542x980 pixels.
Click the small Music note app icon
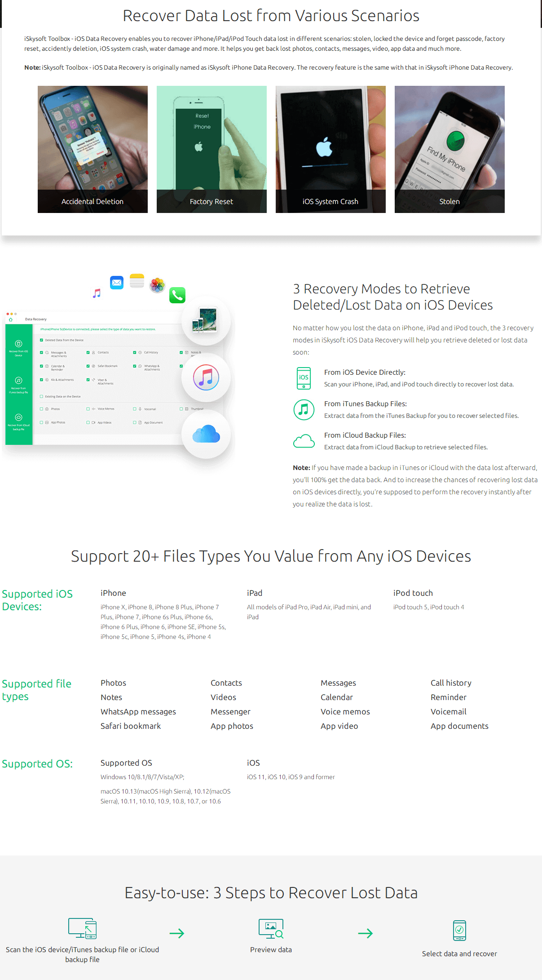point(97,293)
